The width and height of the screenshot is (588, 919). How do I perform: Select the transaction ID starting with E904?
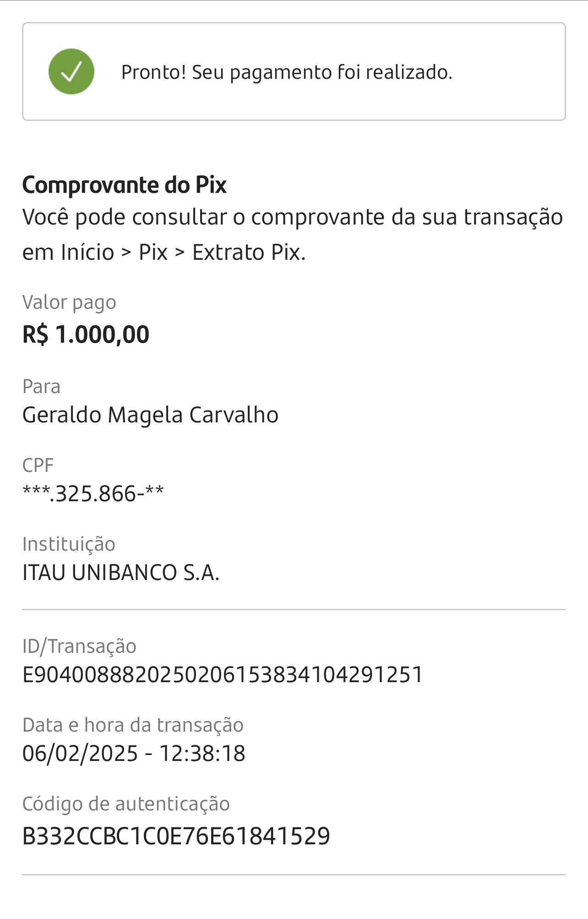click(223, 675)
